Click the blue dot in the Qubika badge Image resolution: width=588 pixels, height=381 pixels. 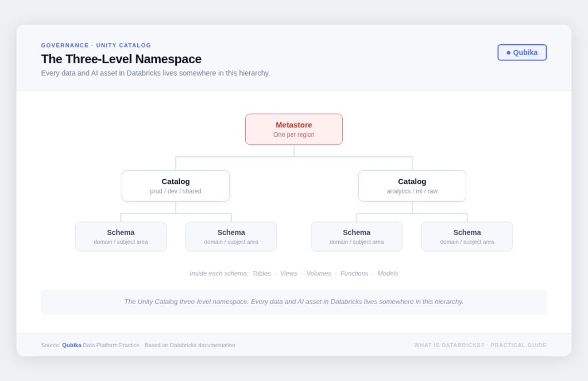click(x=508, y=53)
